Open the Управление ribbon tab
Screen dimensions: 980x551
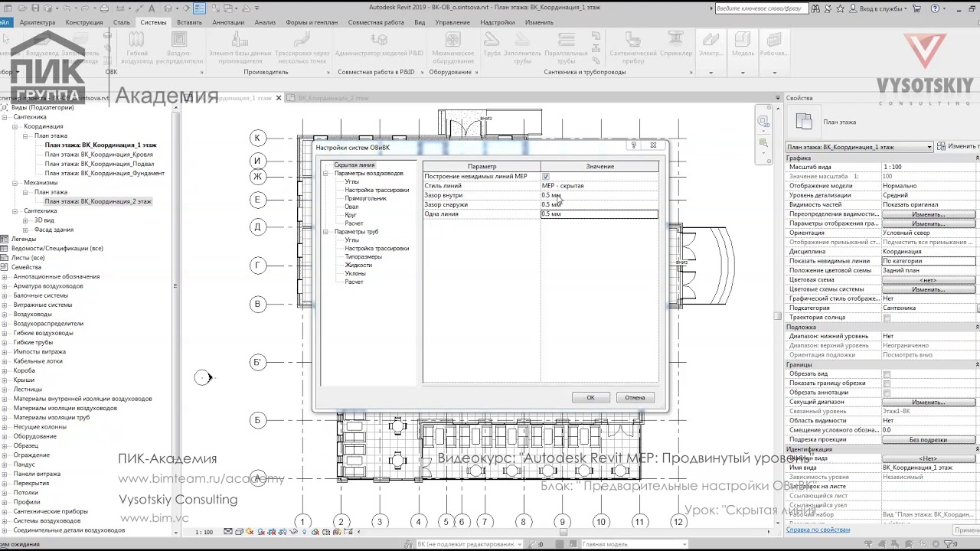tap(452, 22)
